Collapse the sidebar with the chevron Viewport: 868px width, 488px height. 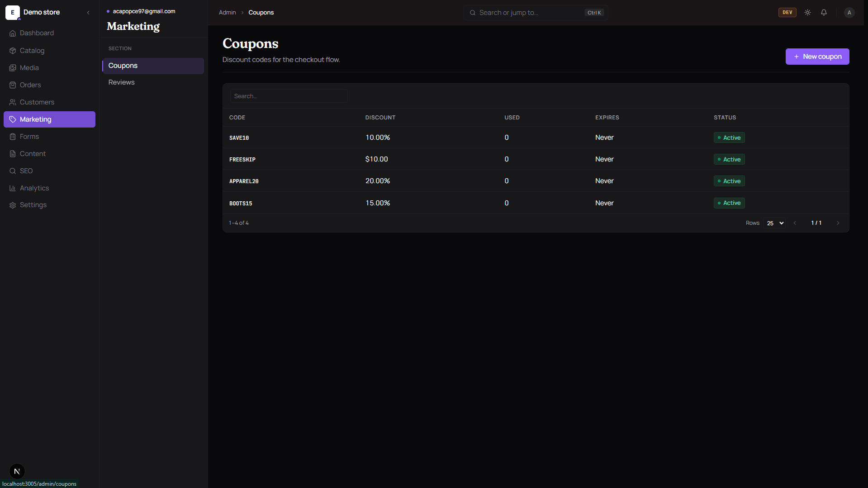(x=88, y=13)
